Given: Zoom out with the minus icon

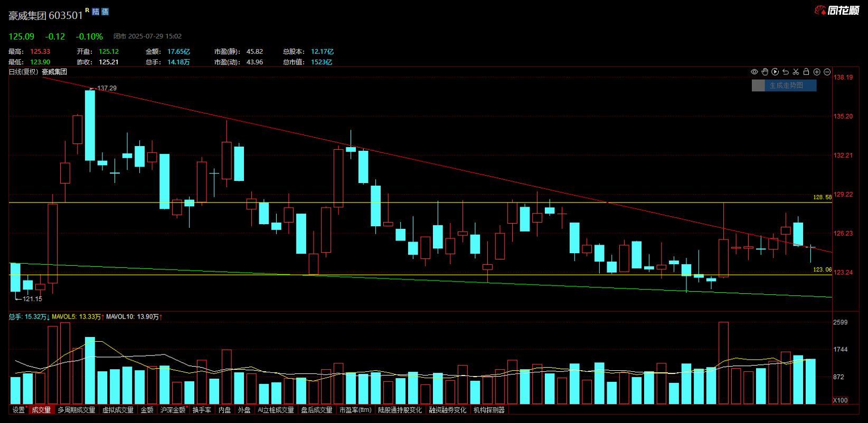Looking at the screenshot, I should (x=827, y=72).
